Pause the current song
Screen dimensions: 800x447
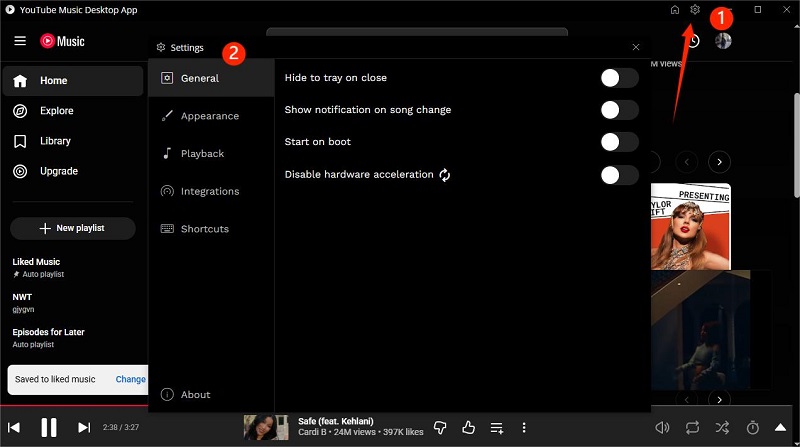[x=49, y=428]
